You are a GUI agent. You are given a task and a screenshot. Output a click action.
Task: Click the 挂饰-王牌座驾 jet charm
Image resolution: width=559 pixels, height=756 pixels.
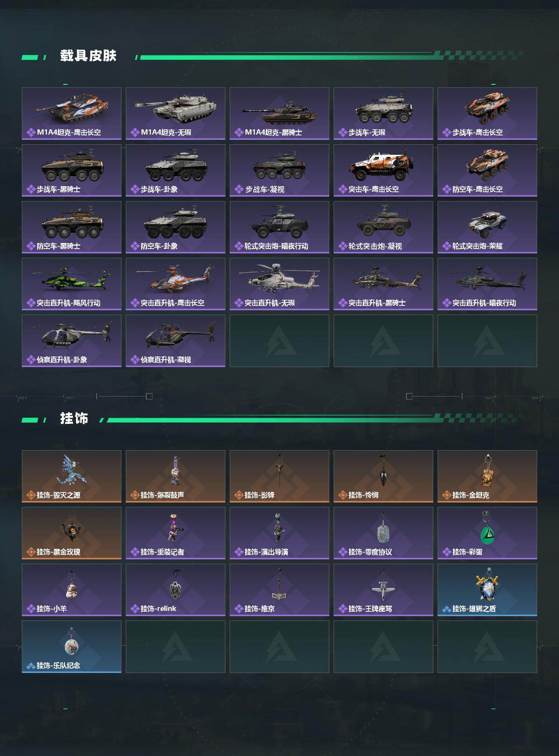click(x=383, y=590)
